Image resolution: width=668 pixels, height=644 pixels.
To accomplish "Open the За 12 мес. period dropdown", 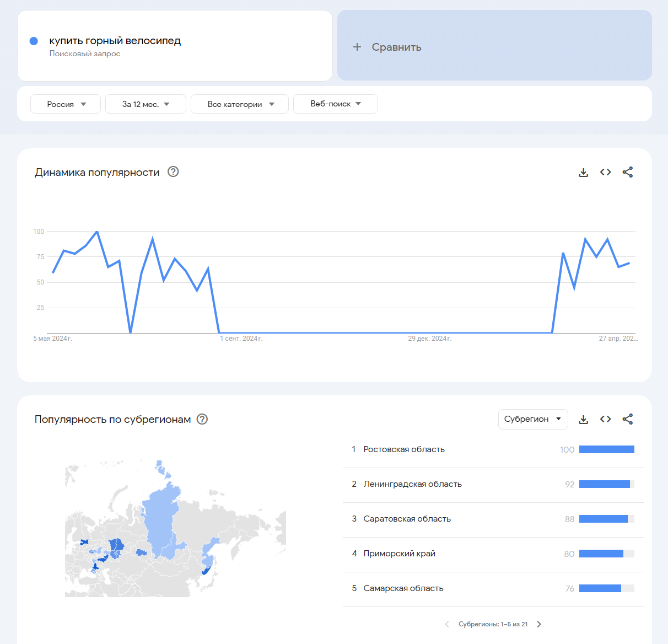I will [146, 104].
